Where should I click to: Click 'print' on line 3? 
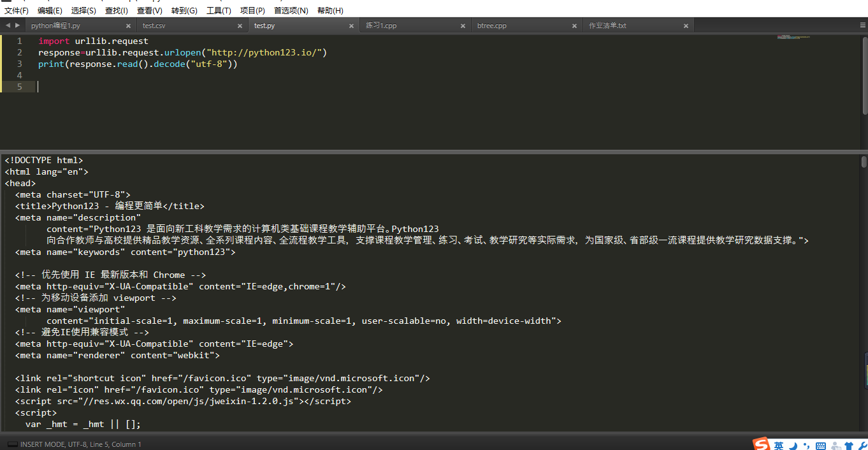point(51,64)
